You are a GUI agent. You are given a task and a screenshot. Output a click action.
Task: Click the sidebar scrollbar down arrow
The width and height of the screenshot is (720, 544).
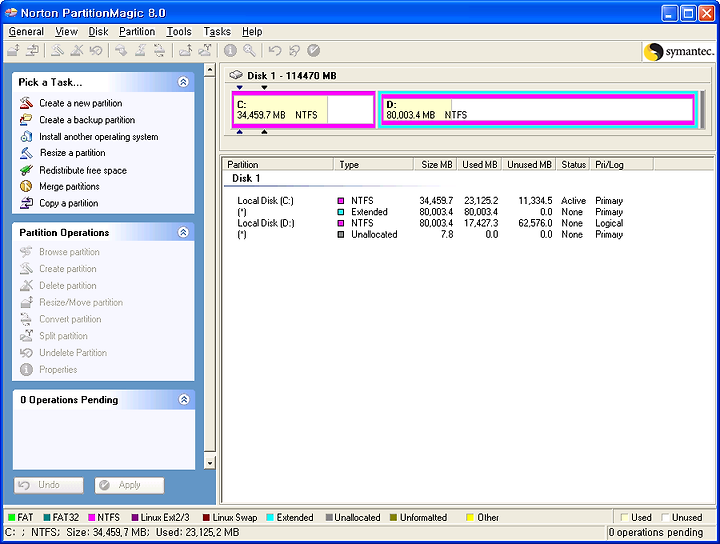[x=209, y=463]
